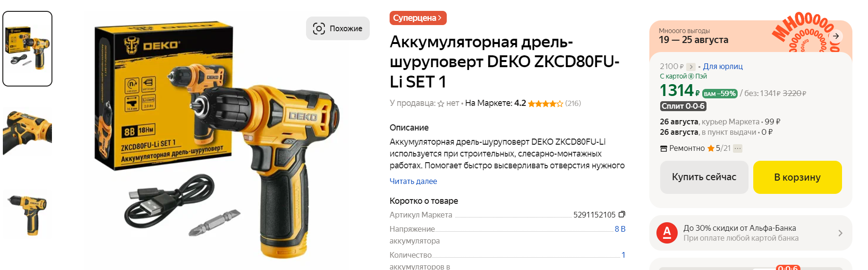Image resolution: width=868 pixels, height=270 pixels.
Task: Select the first product box thumbnail
Action: pyautogui.click(x=27, y=49)
